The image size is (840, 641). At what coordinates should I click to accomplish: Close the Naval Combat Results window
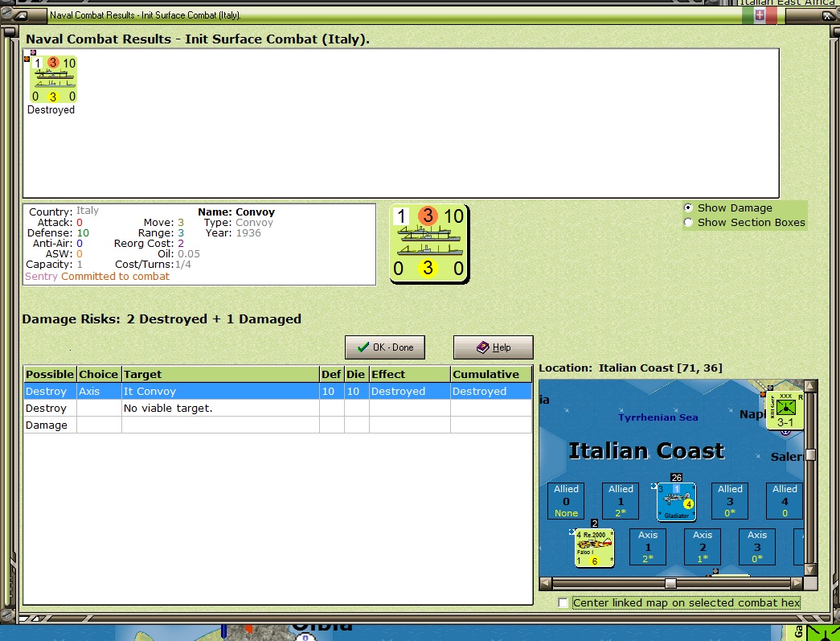coord(826,15)
